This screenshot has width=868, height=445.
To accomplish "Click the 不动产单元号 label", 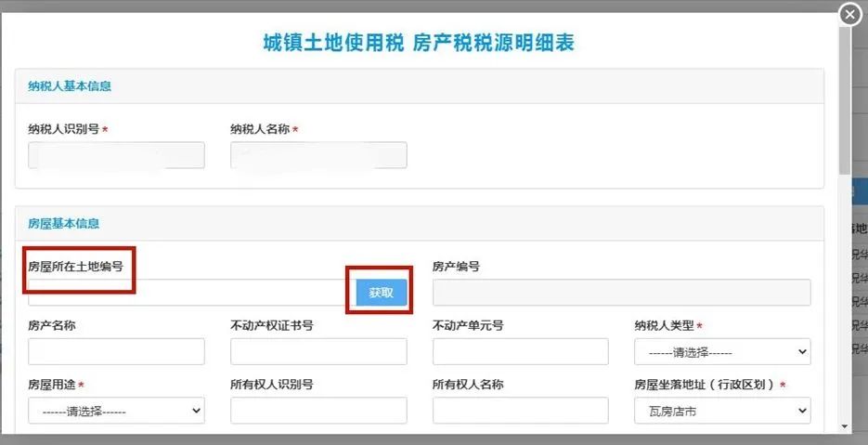I will 468,325.
